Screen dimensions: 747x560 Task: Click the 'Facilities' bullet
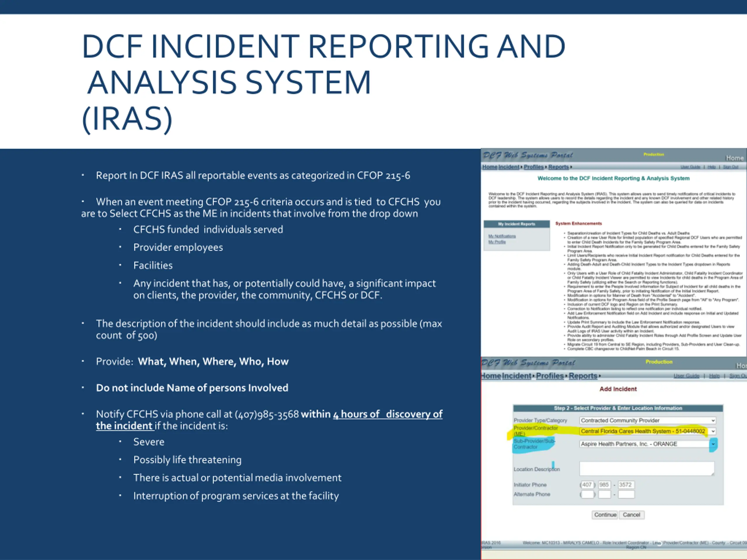(153, 265)
